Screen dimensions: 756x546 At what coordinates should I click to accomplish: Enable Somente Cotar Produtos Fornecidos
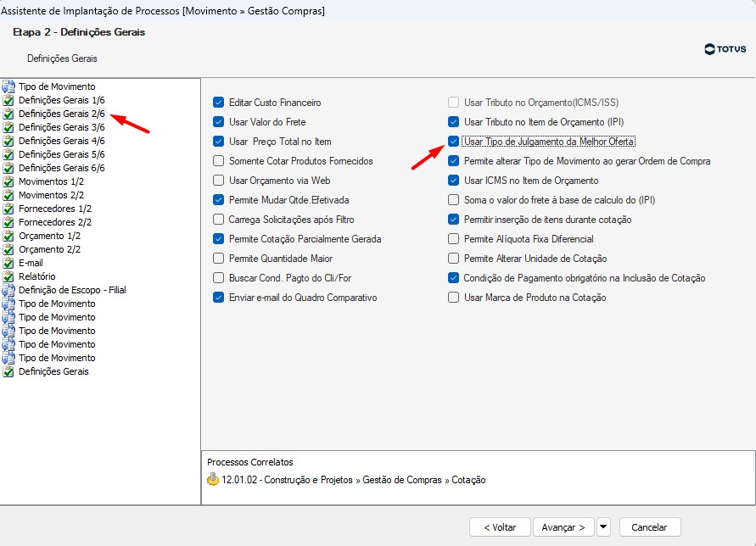(218, 161)
